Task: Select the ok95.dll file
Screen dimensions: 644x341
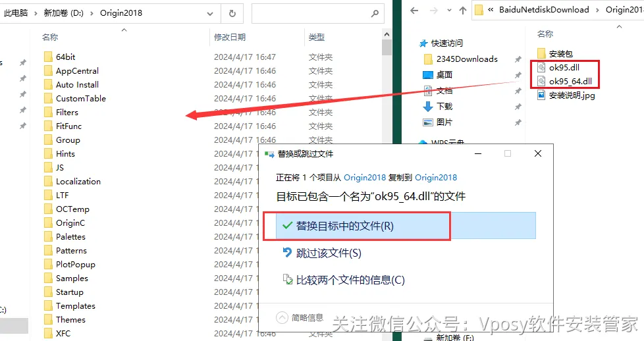Action: pos(564,67)
